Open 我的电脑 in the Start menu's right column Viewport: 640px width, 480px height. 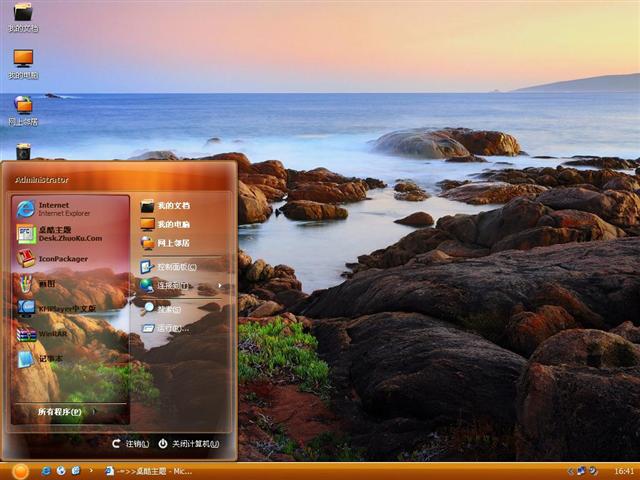tap(172, 224)
